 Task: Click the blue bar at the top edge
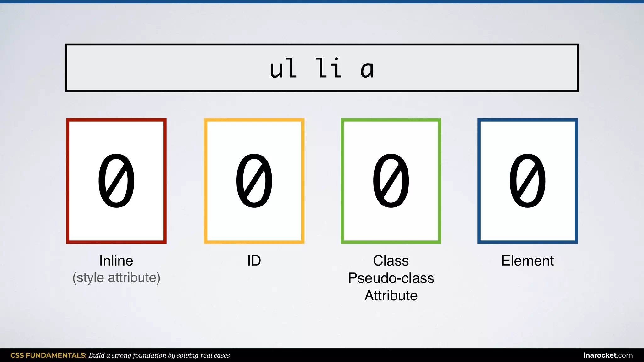point(322,2)
